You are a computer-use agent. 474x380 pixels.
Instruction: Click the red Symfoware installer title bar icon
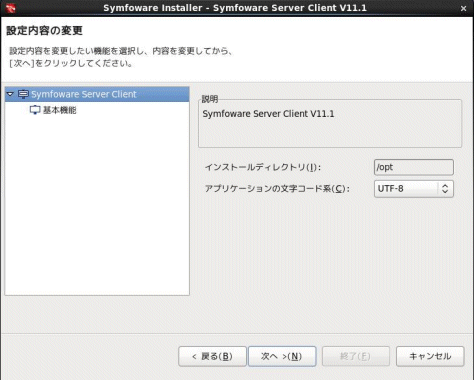[10, 8]
